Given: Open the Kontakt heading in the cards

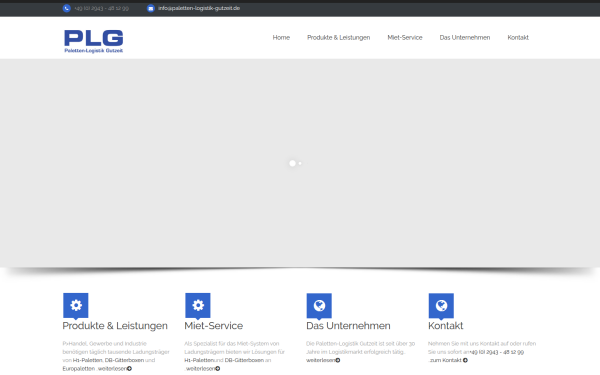Looking at the screenshot, I should (x=446, y=326).
